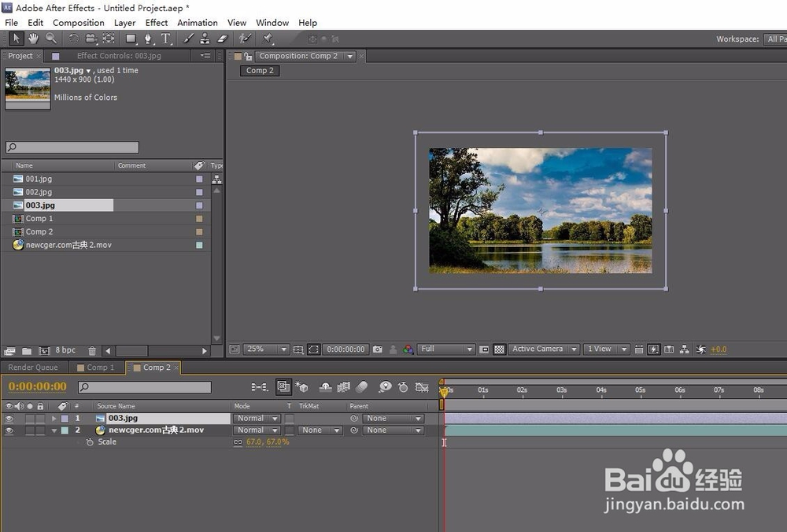The height and width of the screenshot is (532, 787).
Task: Click Auto-keyframe stopwatch icon in timeline
Action: coord(402,387)
